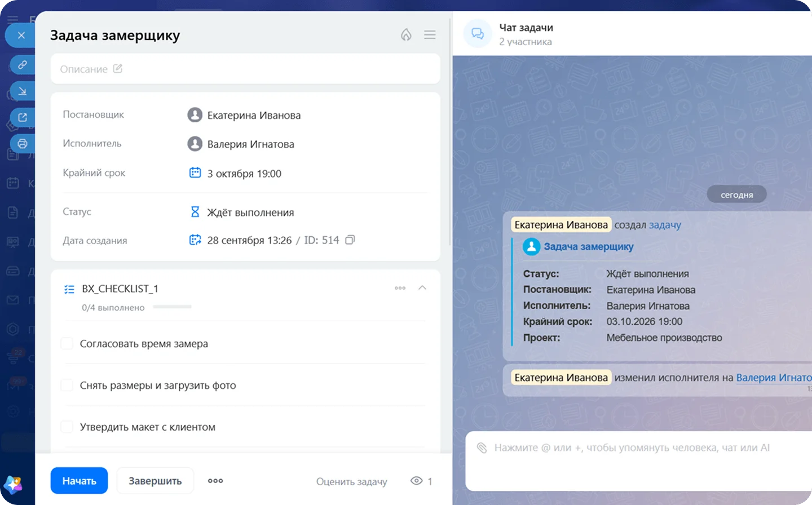Click the Описание description field
This screenshot has height=505, width=812.
(x=245, y=69)
